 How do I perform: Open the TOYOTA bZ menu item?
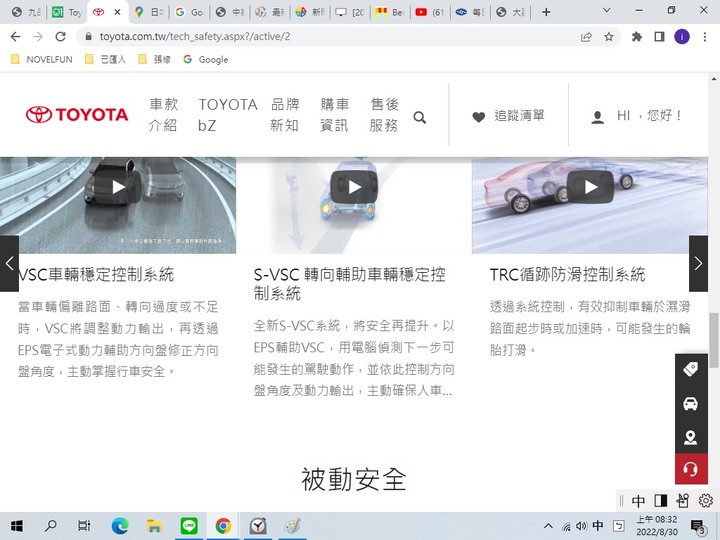click(228, 115)
